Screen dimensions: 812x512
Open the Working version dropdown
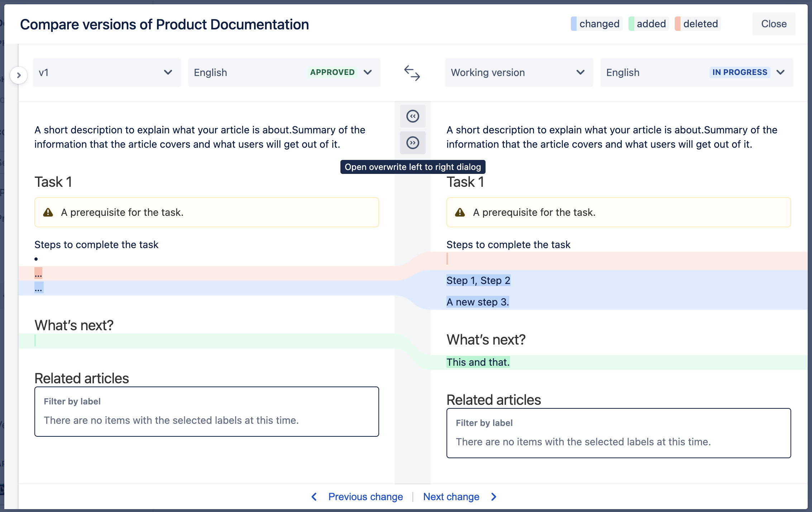pyautogui.click(x=518, y=72)
